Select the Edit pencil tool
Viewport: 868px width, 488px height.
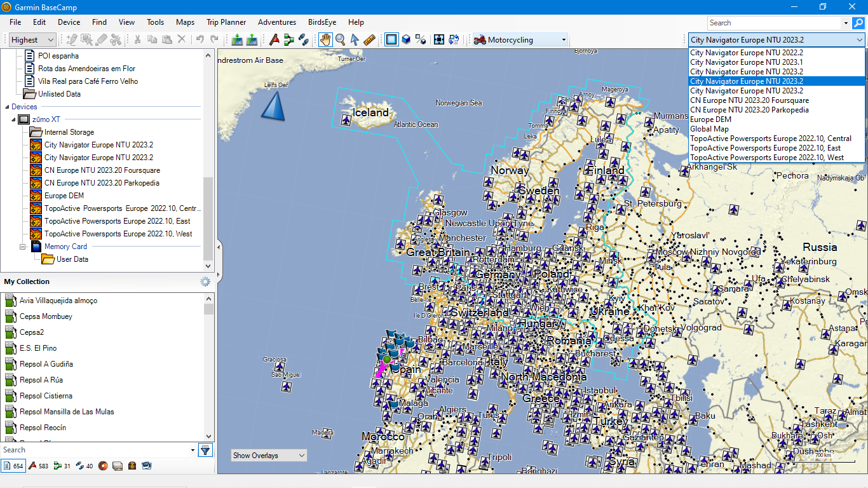[x=72, y=39]
